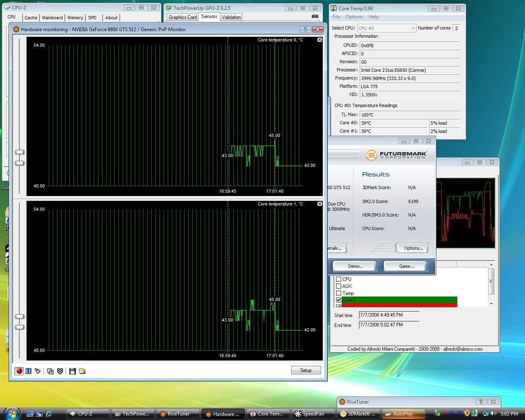The height and width of the screenshot is (420, 525).
Task: Check the Temp checkbox in SpeedFan list
Action: (x=339, y=293)
